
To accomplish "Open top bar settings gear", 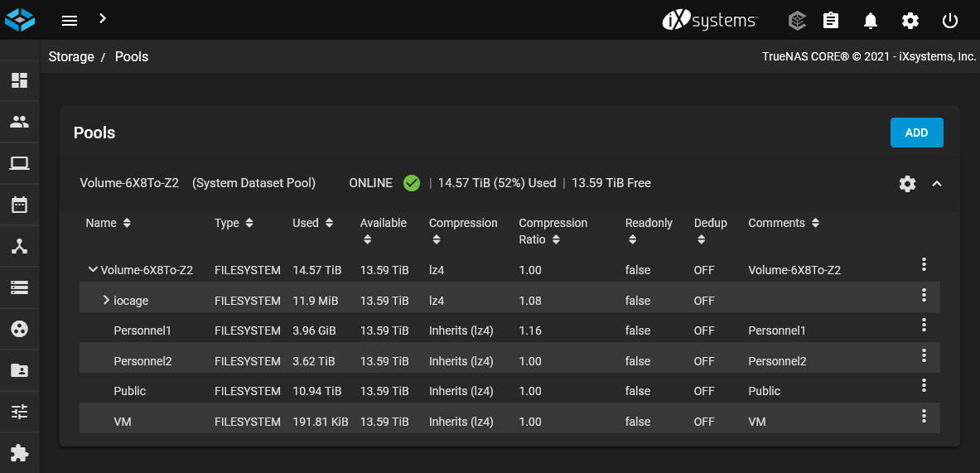I will [910, 21].
